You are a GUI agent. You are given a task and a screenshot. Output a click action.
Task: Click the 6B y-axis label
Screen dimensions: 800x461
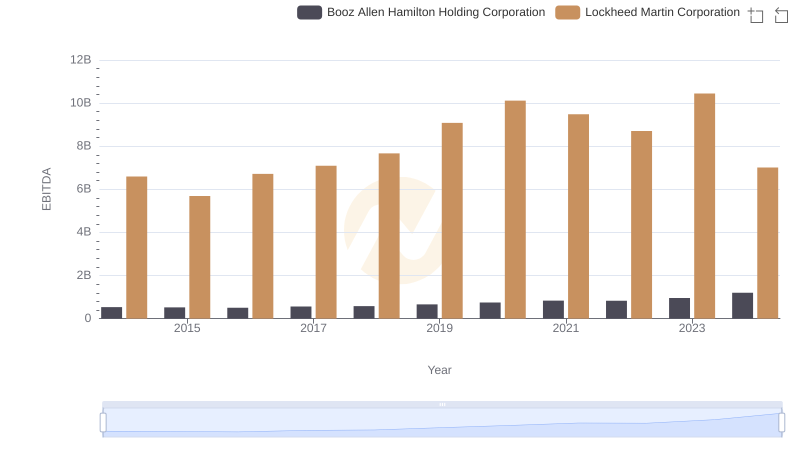[x=84, y=189]
